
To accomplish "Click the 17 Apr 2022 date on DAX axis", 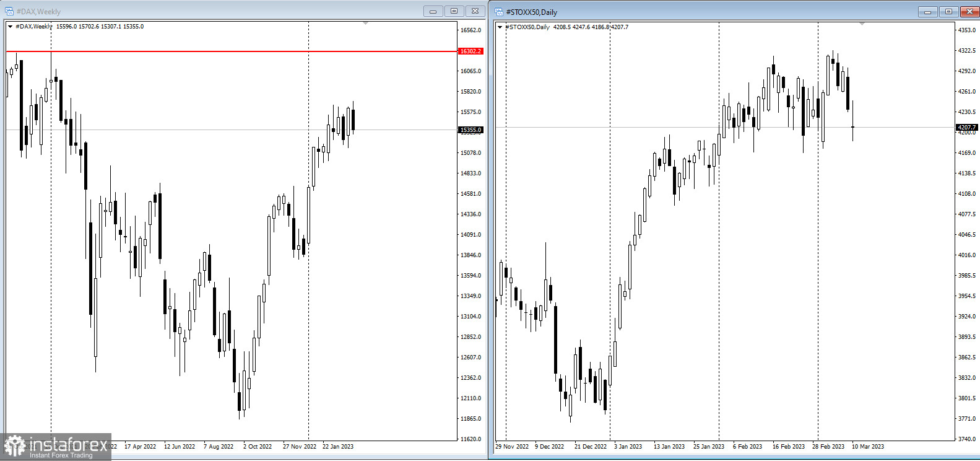I will [140, 447].
